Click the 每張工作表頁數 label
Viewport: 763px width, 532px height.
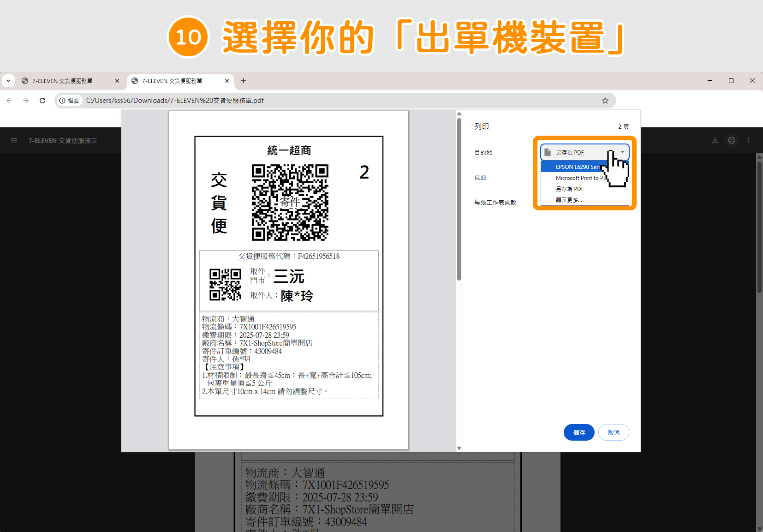tap(495, 202)
